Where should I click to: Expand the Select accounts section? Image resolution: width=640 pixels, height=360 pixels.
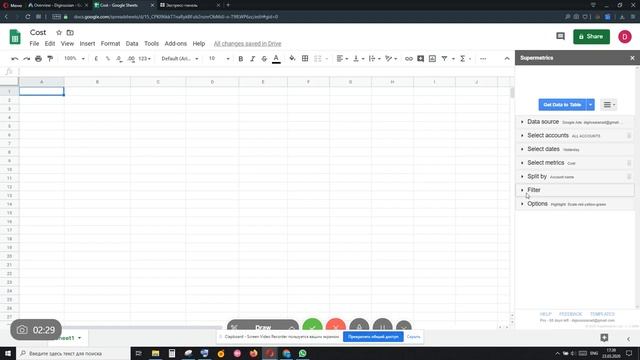pos(576,136)
